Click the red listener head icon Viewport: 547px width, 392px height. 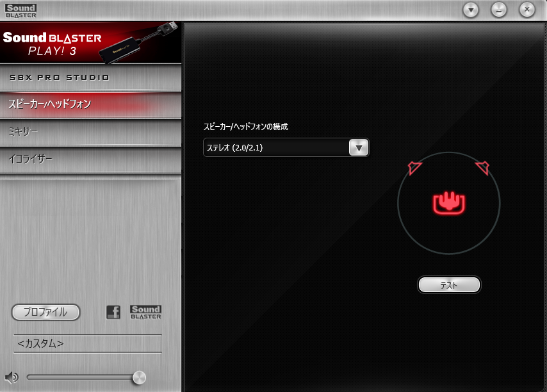coord(448,202)
